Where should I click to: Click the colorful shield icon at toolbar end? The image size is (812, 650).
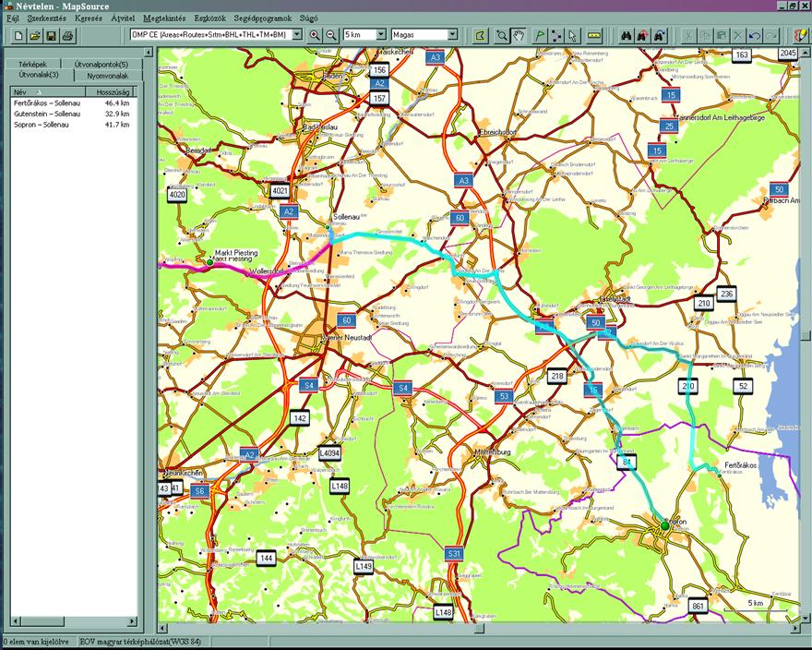pyautogui.click(x=801, y=35)
